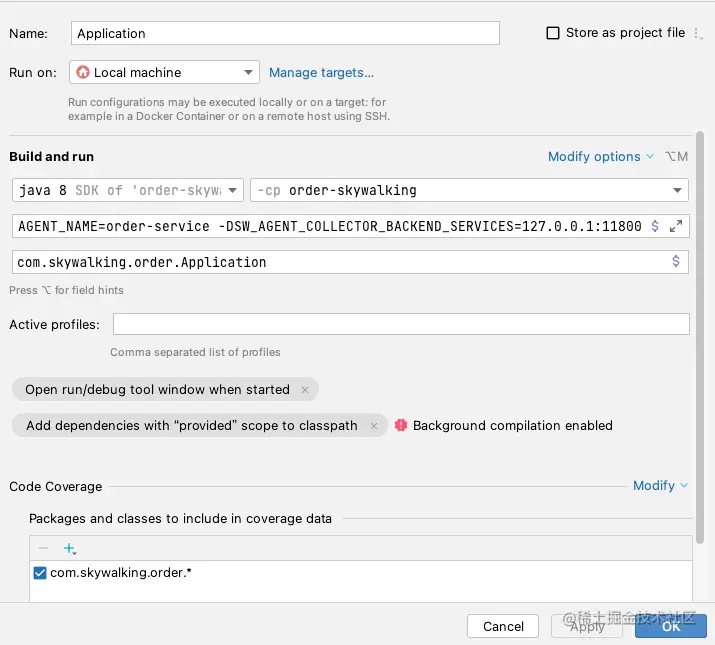This screenshot has width=715, height=645.
Task: Click the add plus icon in coverage list
Action: coord(69,548)
